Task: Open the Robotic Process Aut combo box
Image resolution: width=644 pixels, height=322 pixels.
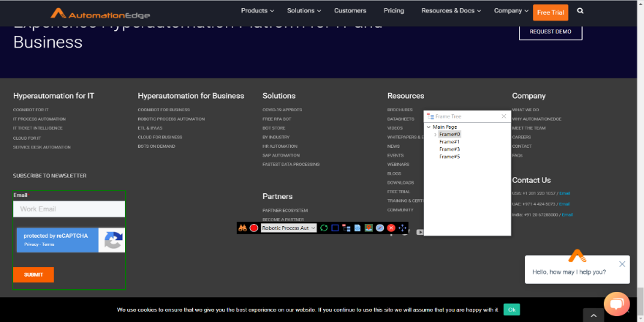Action: click(x=289, y=228)
